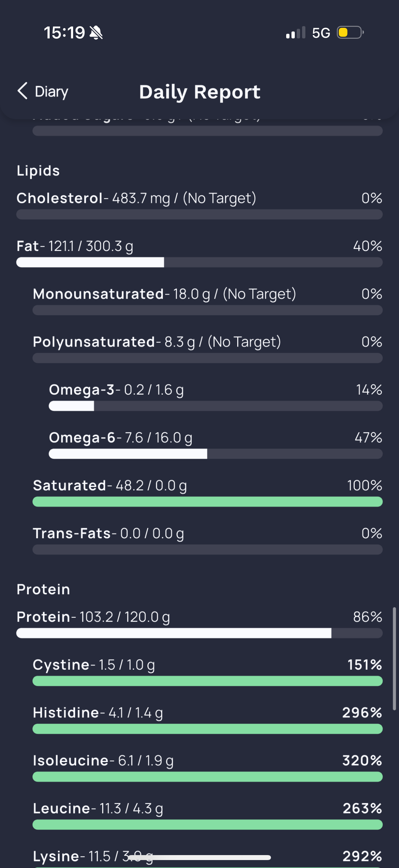
Task: Select the Cystine amino acid row
Action: [207, 671]
